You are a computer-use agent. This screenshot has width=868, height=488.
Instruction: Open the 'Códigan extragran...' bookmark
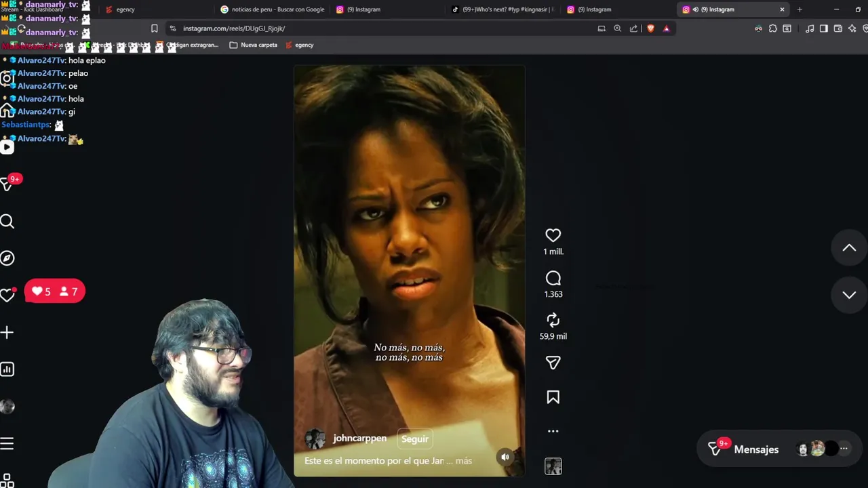coord(187,45)
